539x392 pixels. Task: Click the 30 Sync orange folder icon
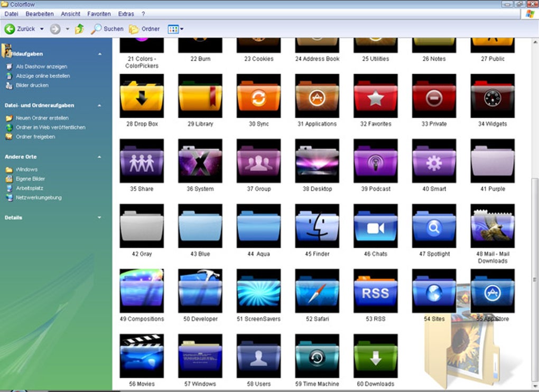click(258, 96)
